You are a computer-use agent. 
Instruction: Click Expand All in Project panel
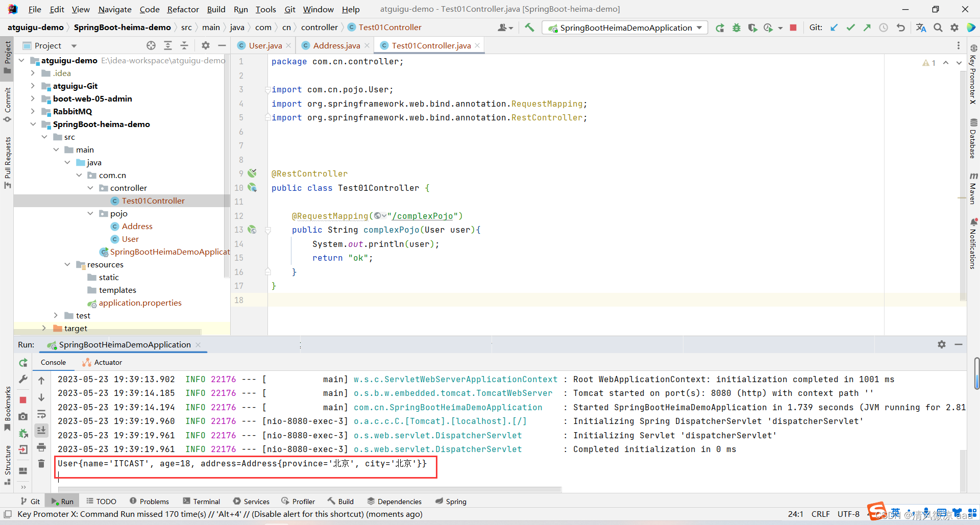[x=168, y=45]
